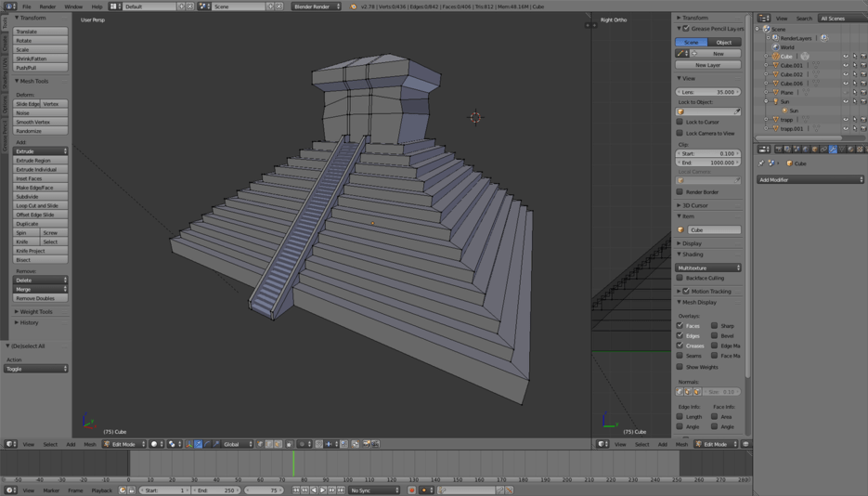Enable Lock to Cursor checkbox
Image resolution: width=868 pixels, height=496 pixels.
pos(680,122)
